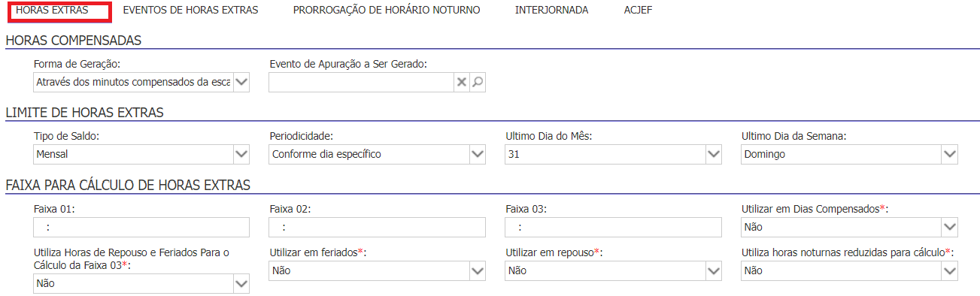980x296 pixels.
Task: Open the Utilizar em repouso dropdown
Action: (614, 270)
